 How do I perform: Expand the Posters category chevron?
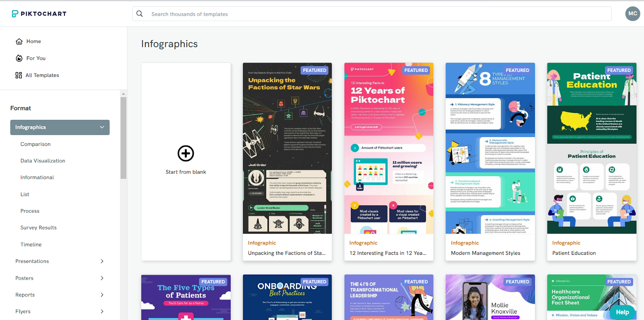pos(102,278)
